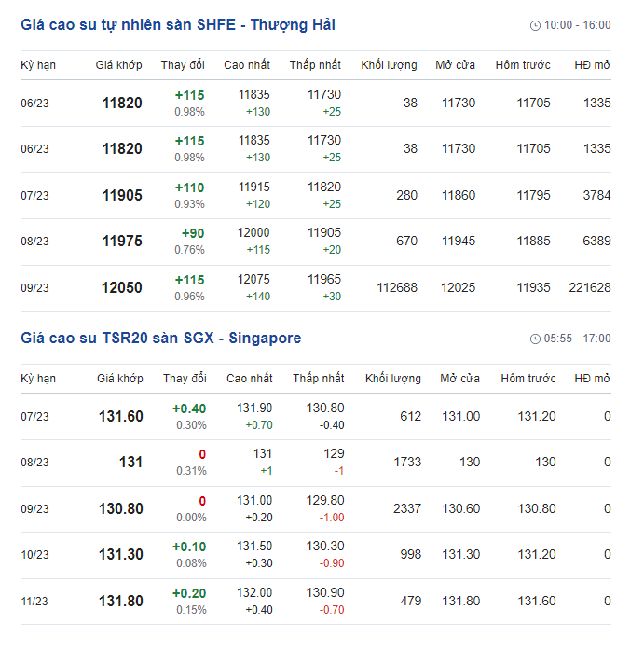Viewport: 644px width, 651px height.
Task: Select the 10/23 term in the SGX table
Action: (34, 555)
